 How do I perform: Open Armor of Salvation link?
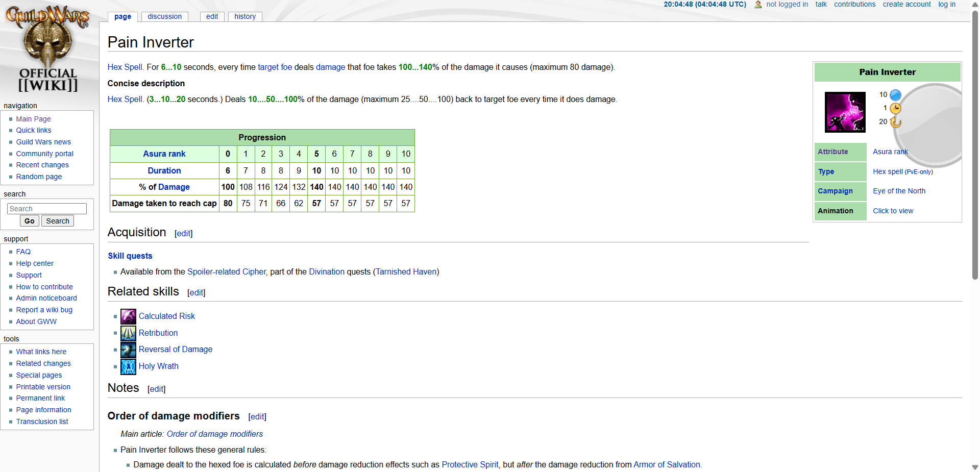(x=667, y=464)
